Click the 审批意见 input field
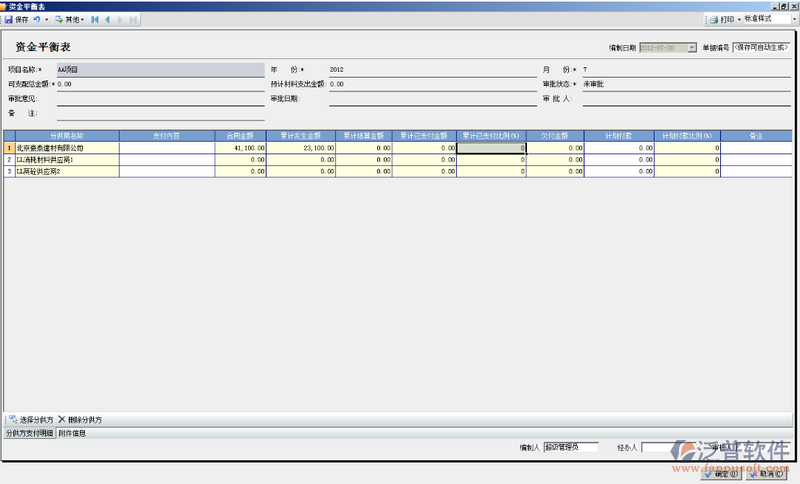This screenshot has width=800, height=484. click(160, 99)
